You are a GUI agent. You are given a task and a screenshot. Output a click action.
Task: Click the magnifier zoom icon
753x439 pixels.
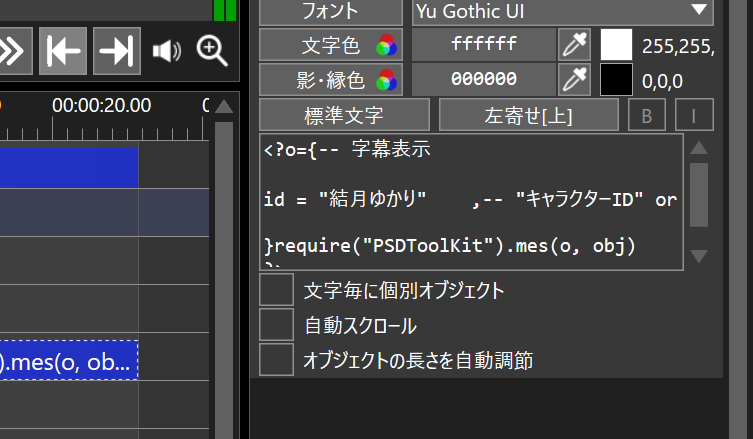coord(212,51)
